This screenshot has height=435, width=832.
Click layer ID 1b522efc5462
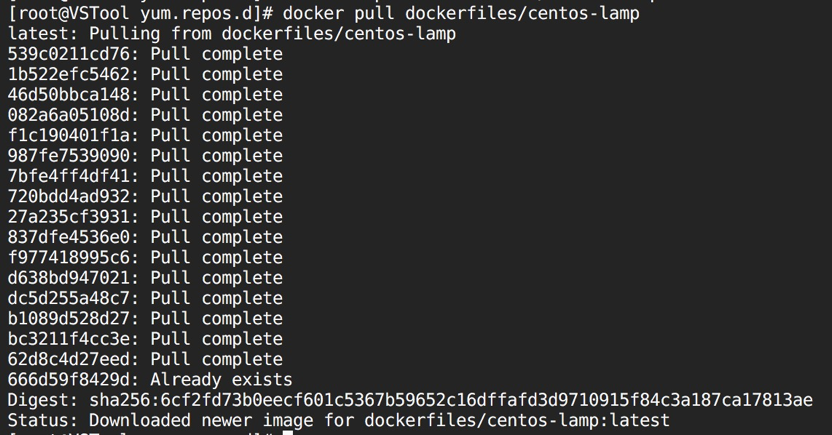coord(68,74)
